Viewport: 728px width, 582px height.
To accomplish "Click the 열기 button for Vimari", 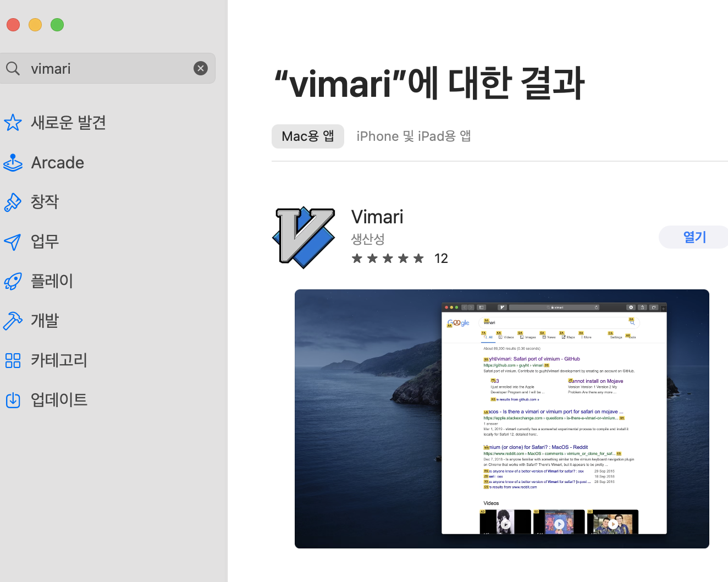I will coord(694,237).
